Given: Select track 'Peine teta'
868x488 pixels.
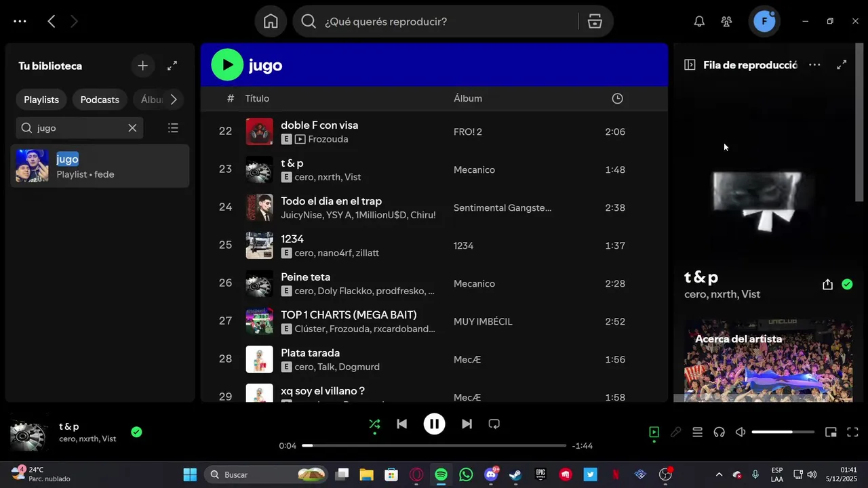Looking at the screenshot, I should click(306, 277).
